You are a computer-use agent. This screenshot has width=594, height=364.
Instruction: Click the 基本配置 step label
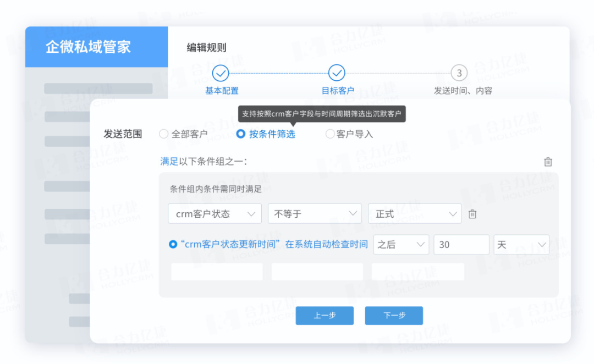click(x=222, y=91)
